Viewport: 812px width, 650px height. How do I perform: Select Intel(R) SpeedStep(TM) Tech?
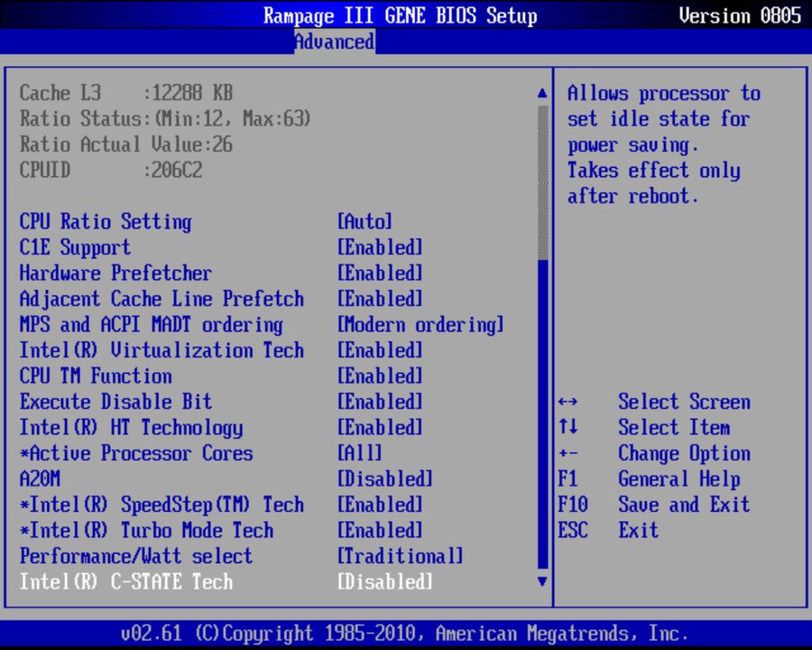click(161, 505)
